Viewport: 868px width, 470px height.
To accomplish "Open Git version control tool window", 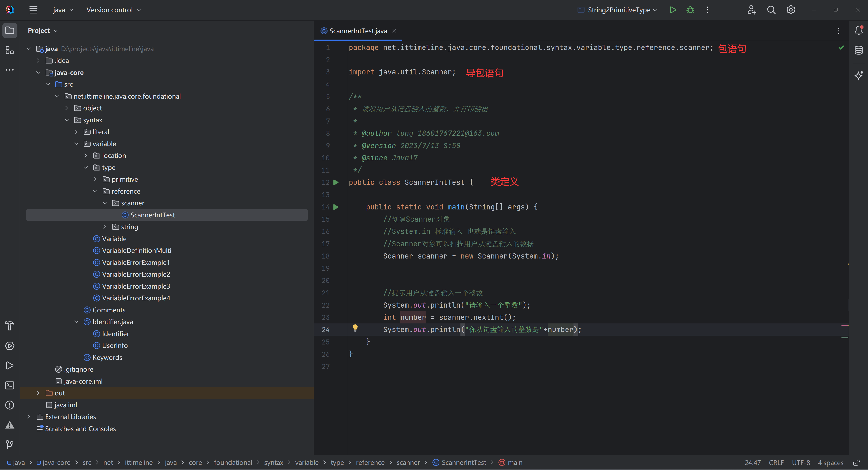I will (x=10, y=444).
